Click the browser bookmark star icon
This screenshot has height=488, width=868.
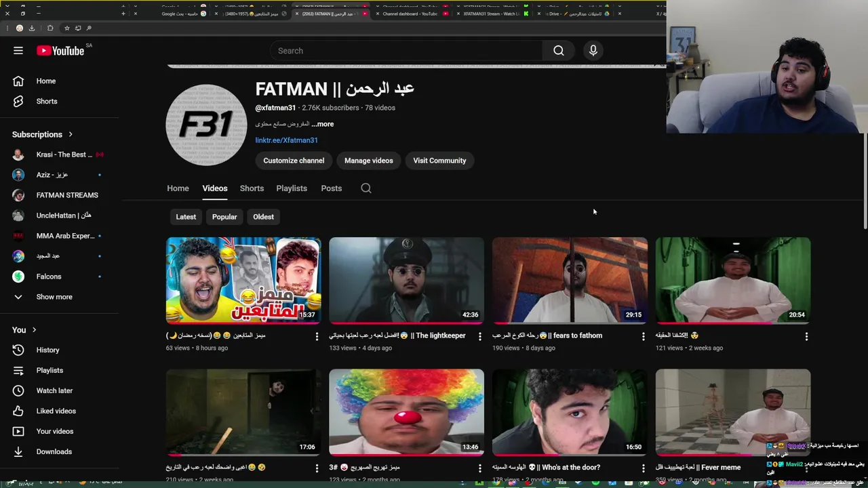66,28
